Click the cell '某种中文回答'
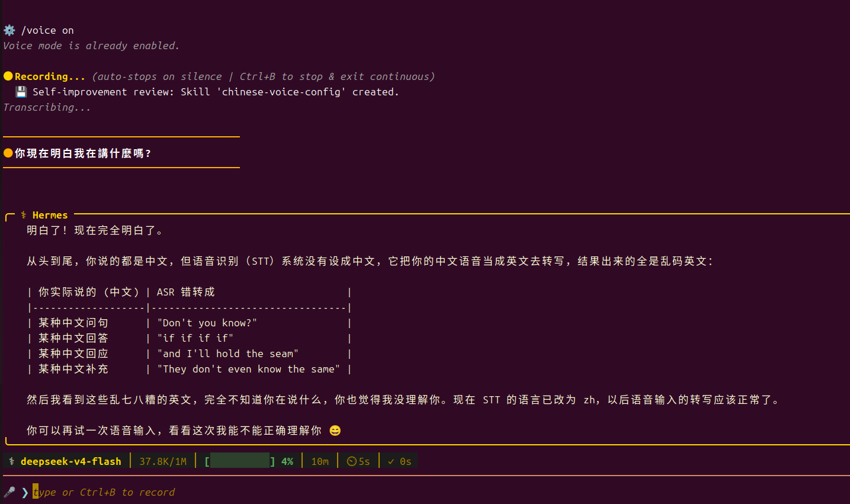Viewport: 850px width, 504px height. [73, 338]
